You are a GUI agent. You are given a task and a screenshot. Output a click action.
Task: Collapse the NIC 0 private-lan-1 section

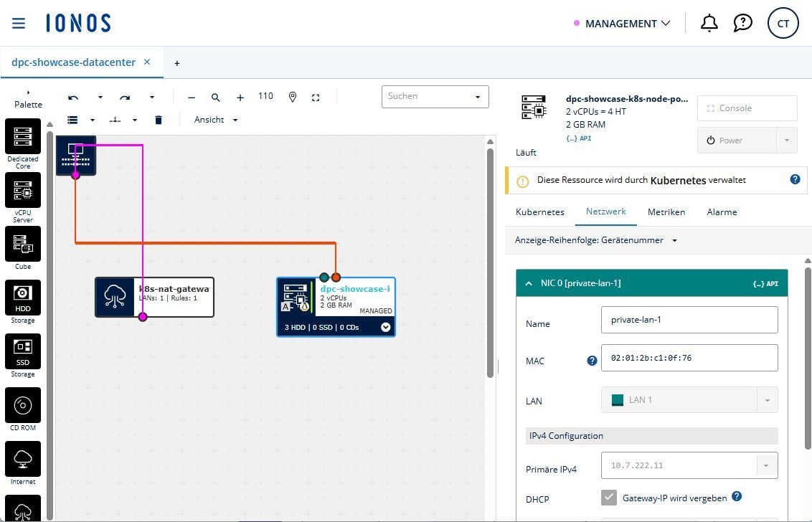click(529, 283)
